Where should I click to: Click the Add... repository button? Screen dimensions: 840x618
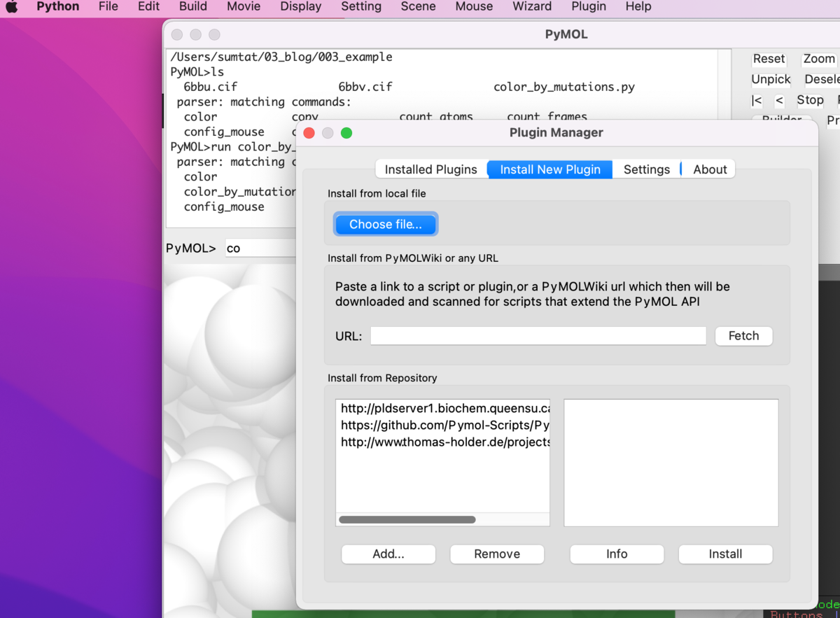click(388, 554)
